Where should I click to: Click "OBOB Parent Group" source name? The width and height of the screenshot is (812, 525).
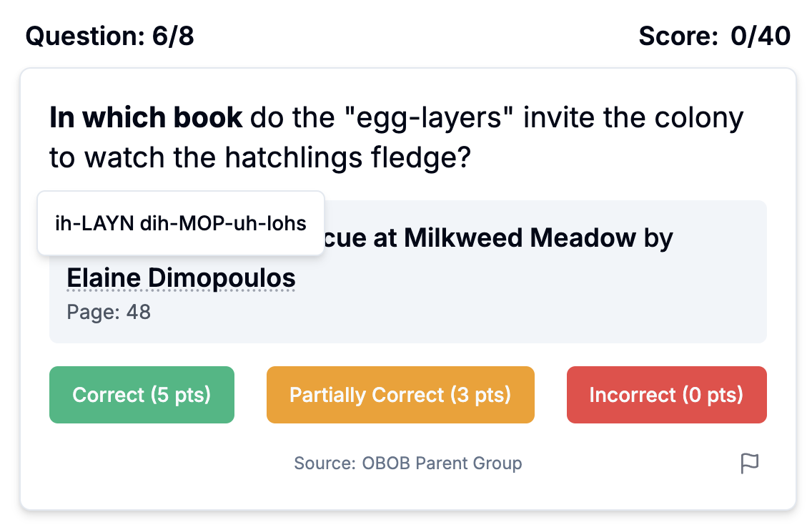coord(442,463)
